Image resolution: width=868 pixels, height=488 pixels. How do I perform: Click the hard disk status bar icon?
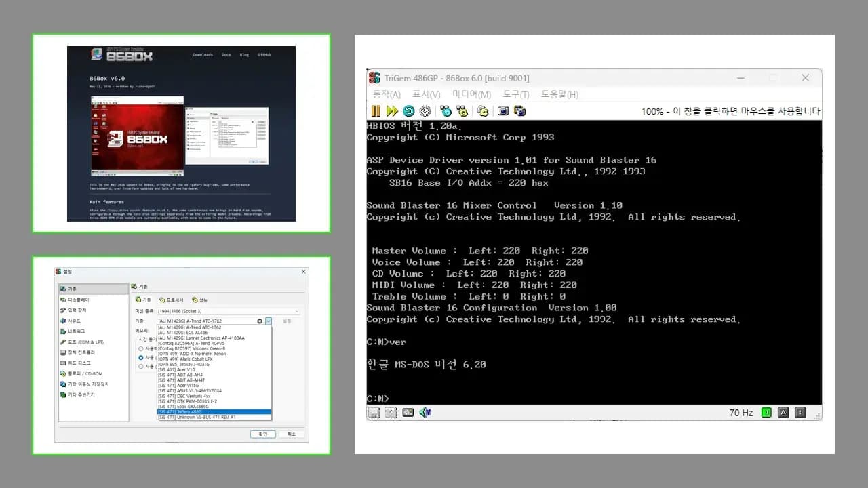click(x=408, y=412)
